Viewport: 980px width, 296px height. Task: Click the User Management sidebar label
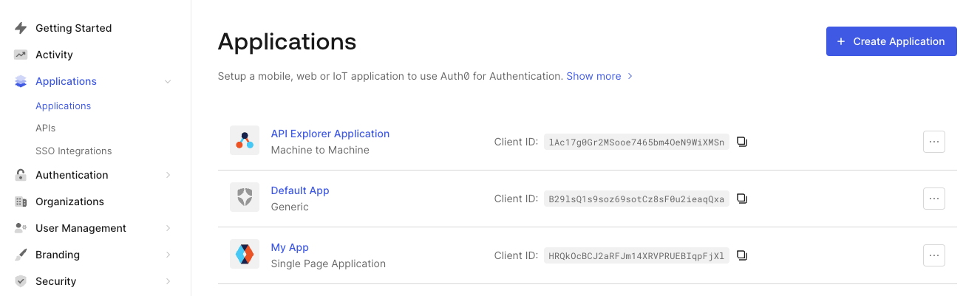coord(81,228)
